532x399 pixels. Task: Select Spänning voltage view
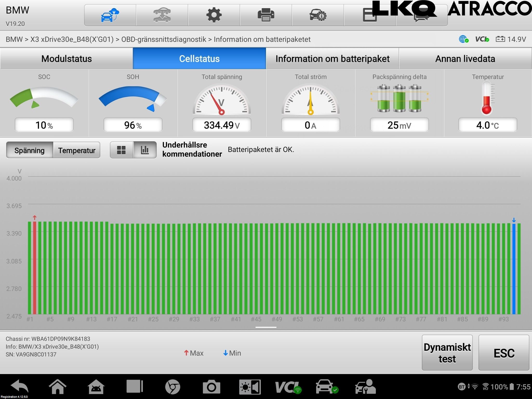pos(30,150)
